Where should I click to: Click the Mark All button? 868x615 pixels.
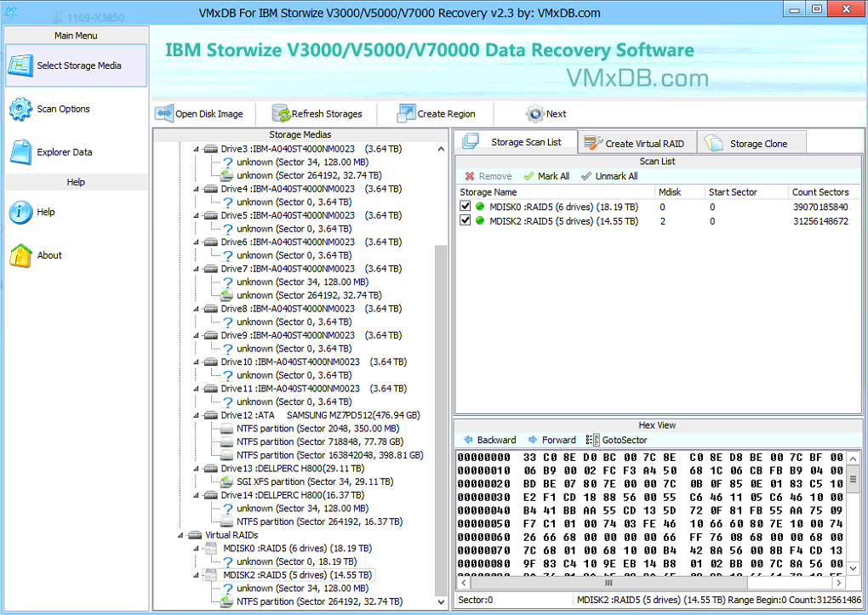tap(546, 176)
